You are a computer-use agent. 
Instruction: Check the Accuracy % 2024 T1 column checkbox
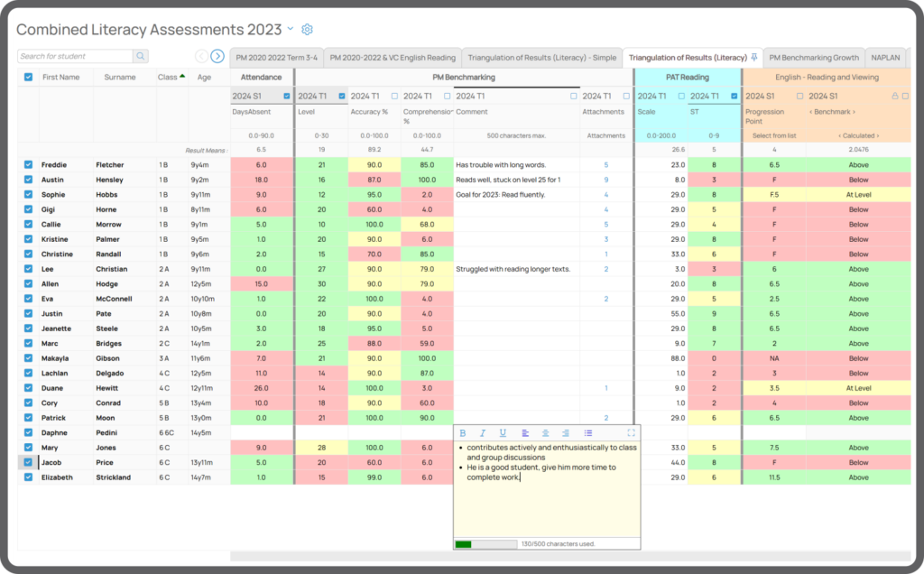[395, 96]
